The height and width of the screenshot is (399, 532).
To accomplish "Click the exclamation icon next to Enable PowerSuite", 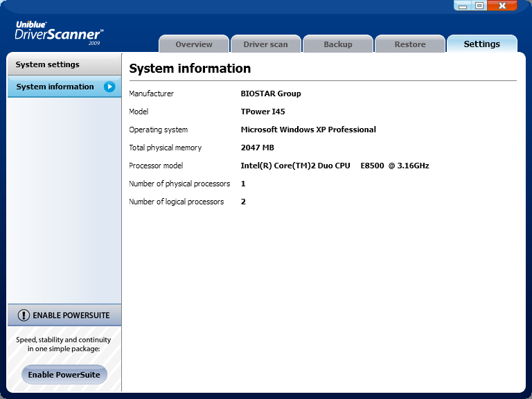I will point(24,315).
